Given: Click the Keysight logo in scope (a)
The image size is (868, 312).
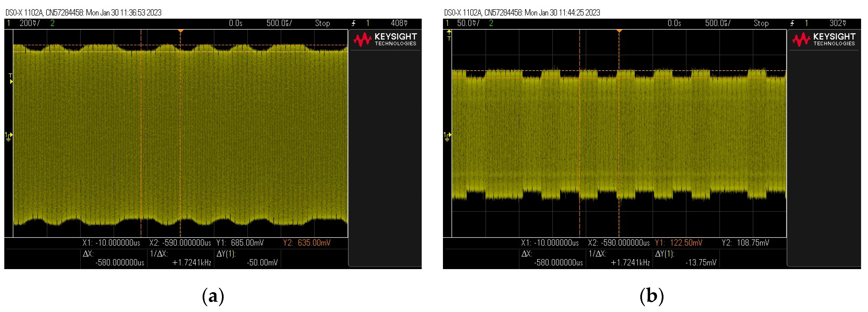Looking at the screenshot, I should [x=385, y=39].
